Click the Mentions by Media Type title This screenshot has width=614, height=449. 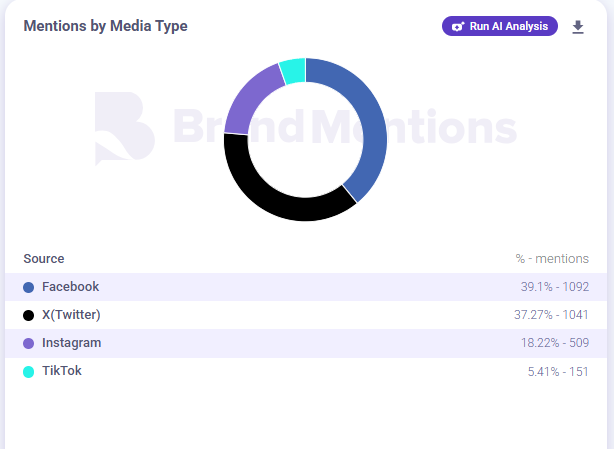(x=105, y=26)
